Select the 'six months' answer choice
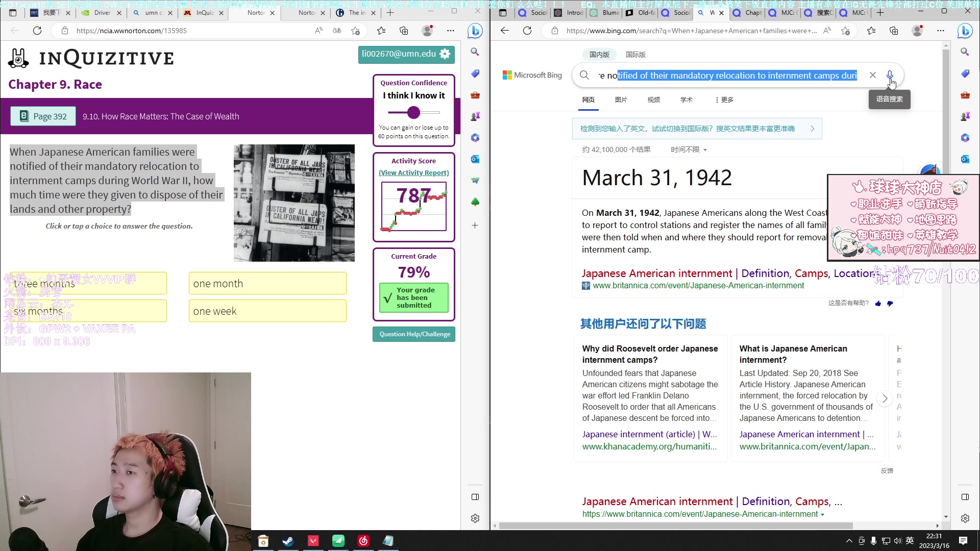The image size is (980, 551). coord(88,311)
